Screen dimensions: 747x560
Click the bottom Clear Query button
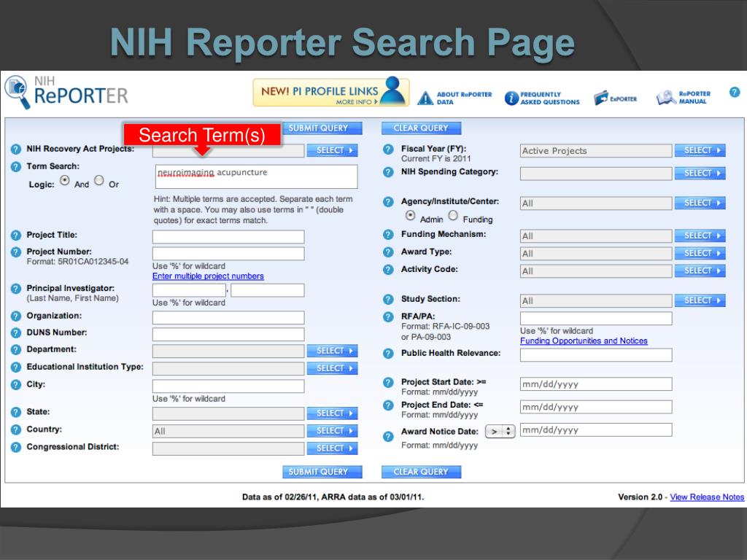[421, 472]
